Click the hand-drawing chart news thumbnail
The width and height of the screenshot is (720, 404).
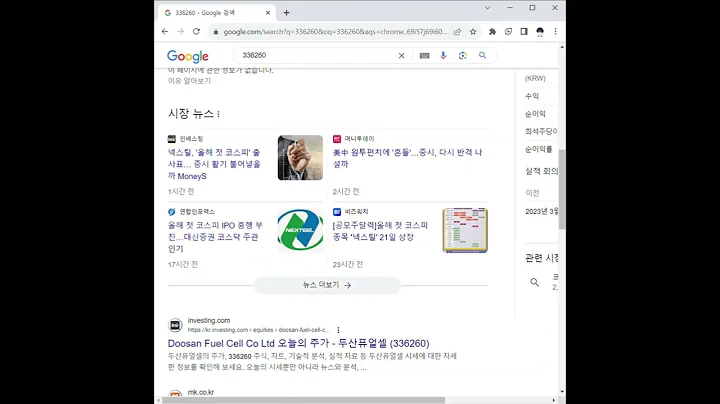pos(300,157)
